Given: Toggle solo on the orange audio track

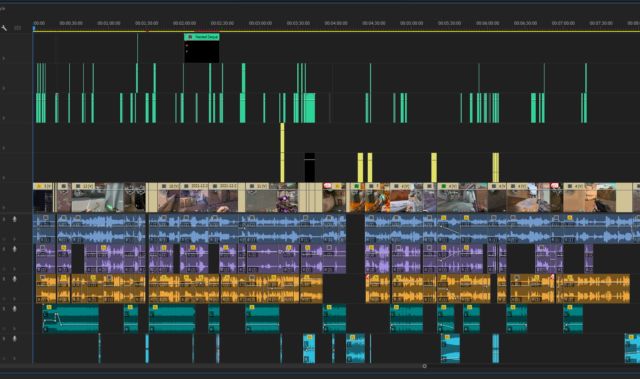Looking at the screenshot, I should pyautogui.click(x=4, y=279).
